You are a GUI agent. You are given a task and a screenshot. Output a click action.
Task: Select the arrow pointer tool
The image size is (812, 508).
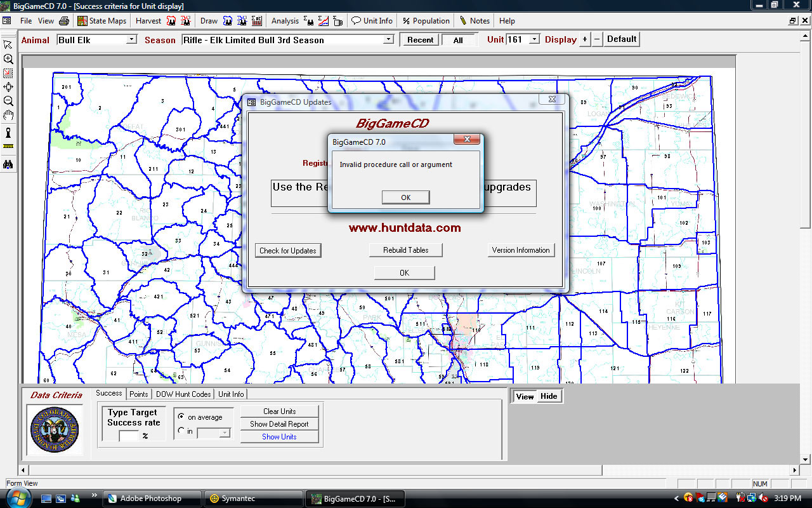[x=8, y=44]
